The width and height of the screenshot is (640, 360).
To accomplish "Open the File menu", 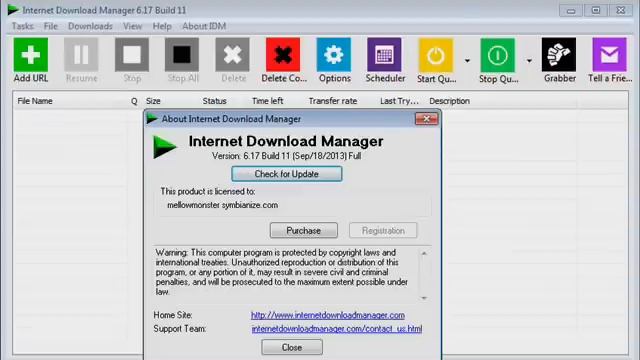I will (x=51, y=26).
